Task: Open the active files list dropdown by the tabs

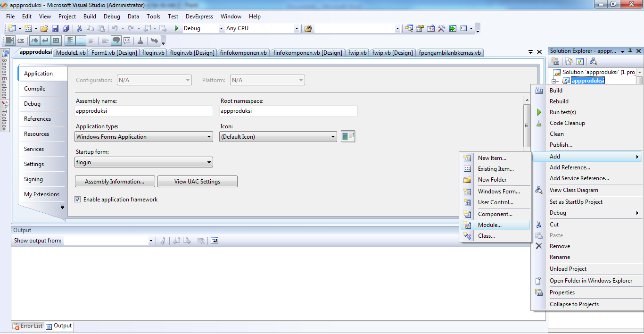Action: click(x=531, y=52)
